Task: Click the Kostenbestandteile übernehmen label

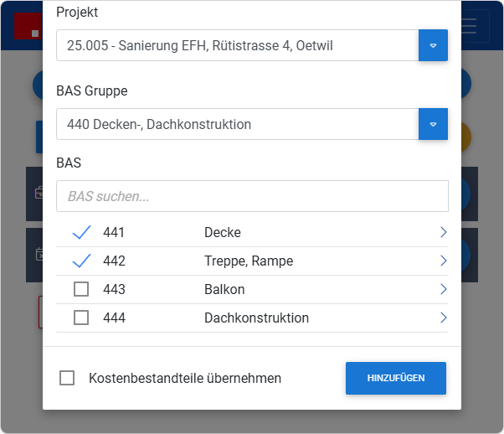Action: (185, 378)
